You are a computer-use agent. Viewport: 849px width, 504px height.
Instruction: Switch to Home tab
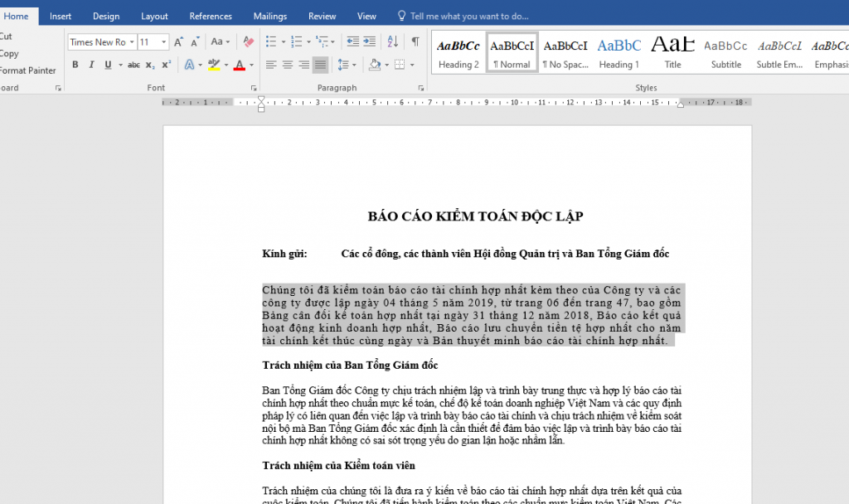pos(17,17)
